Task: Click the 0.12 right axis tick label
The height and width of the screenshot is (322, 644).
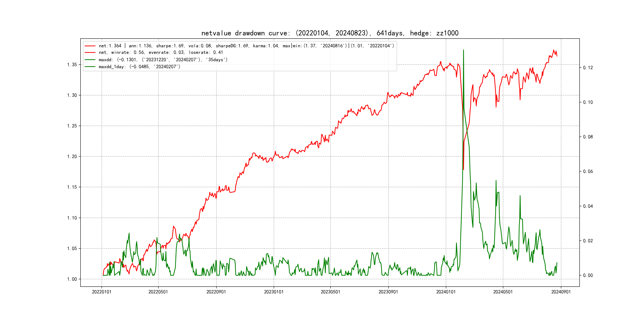Action: click(x=588, y=68)
